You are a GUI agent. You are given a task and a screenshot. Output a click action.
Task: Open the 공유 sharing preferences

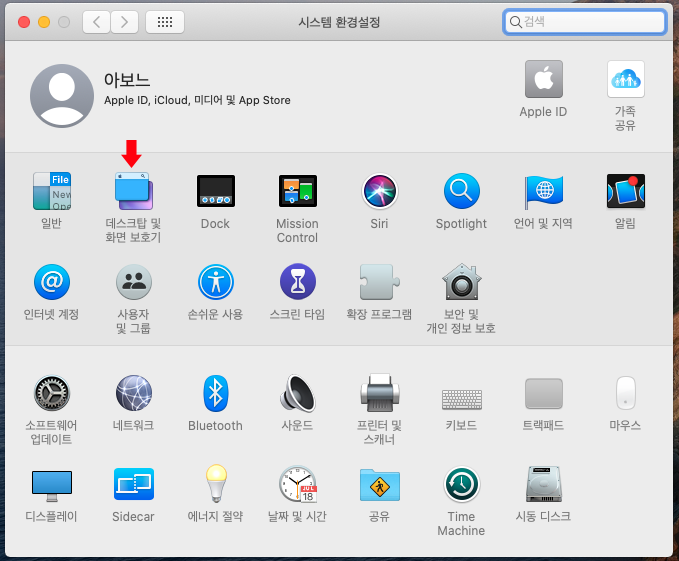[379, 485]
